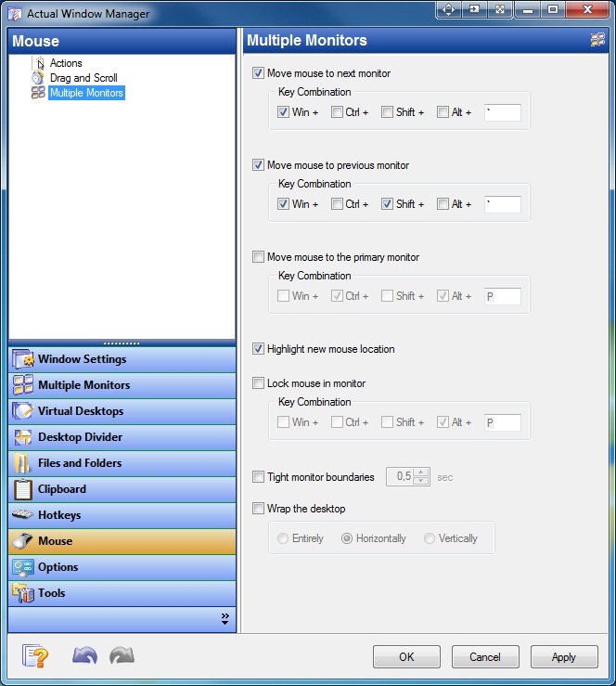616x686 pixels.
Task: Switch to the Virtual Desktops section
Action: coord(122,411)
